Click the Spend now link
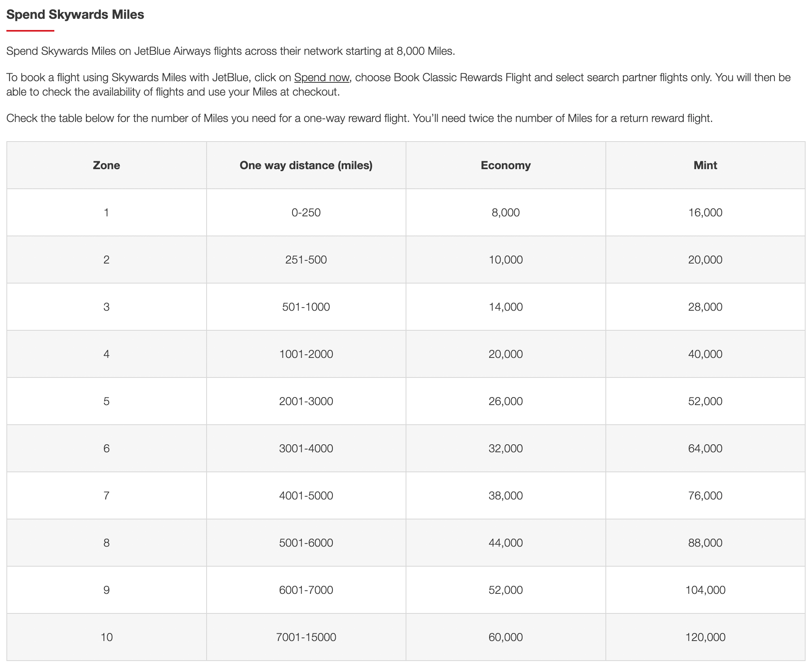The image size is (812, 667). [x=322, y=78]
